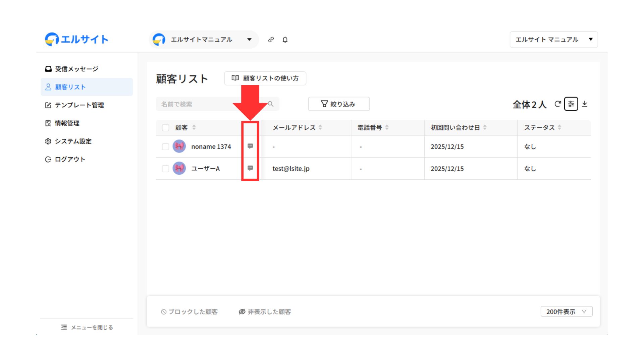Viewport: 644px width, 362px height.
Task: Click the search magnifier icon
Action: point(271,104)
